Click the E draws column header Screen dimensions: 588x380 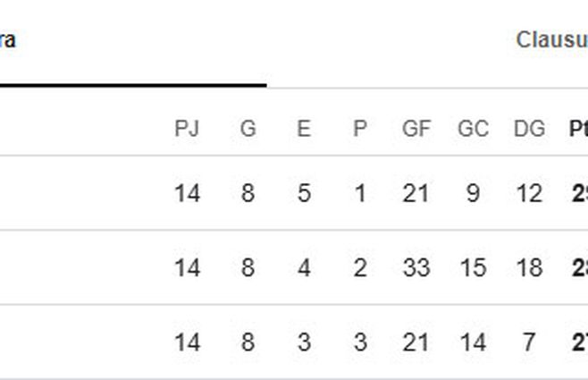[304, 129]
